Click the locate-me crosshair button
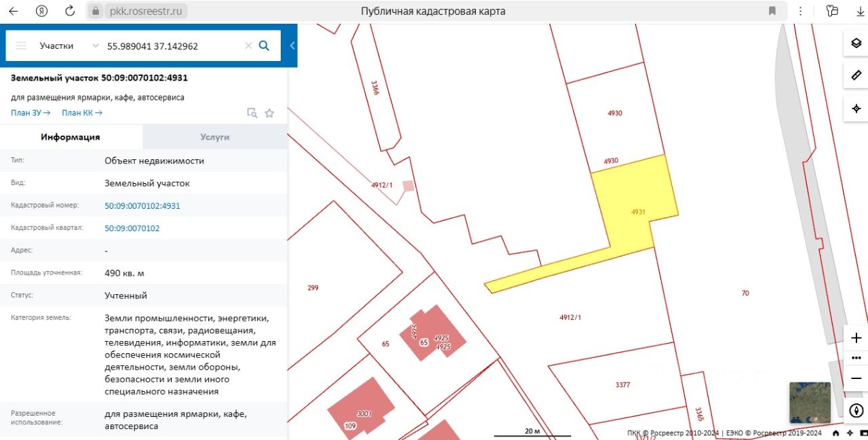This screenshot has height=440, width=868. [856, 108]
